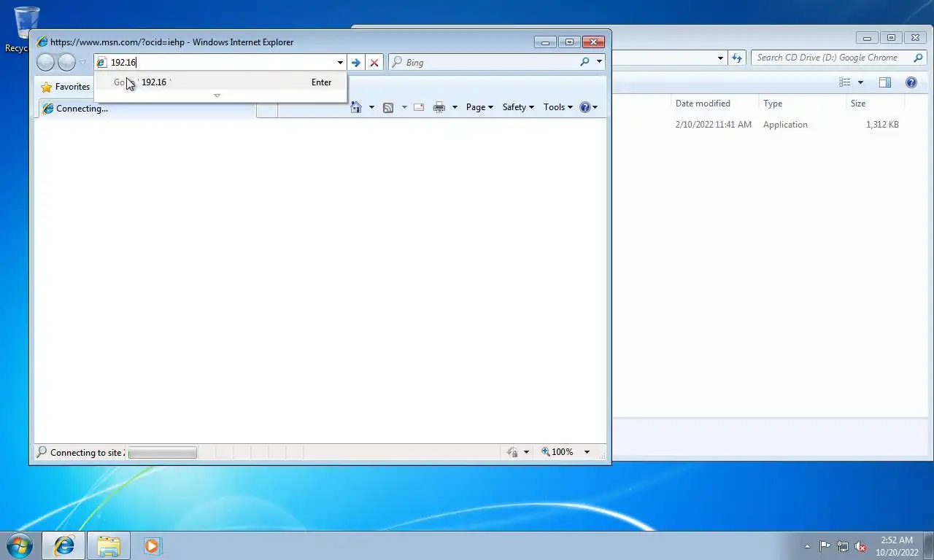The width and height of the screenshot is (934, 560).
Task: Click the 2/10/2022 11:41 AM date cell
Action: coord(713,125)
